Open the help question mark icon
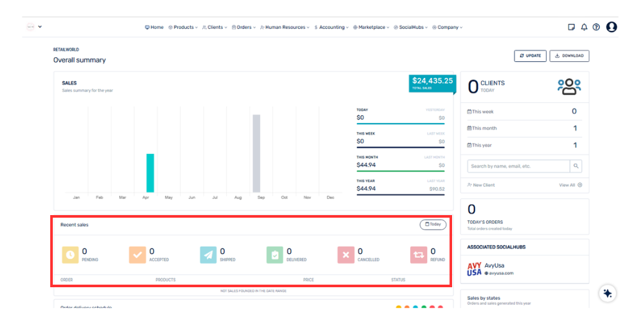This screenshot has height=322, width=644. (596, 27)
